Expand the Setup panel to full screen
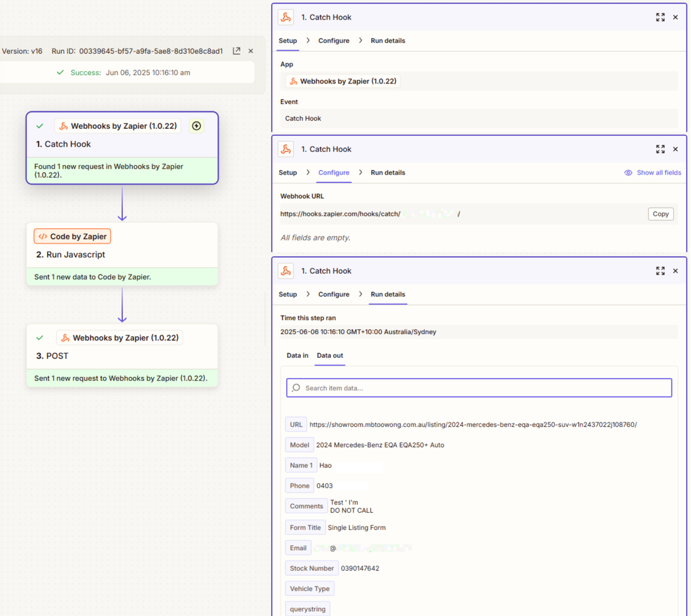The height and width of the screenshot is (616, 691). [660, 17]
